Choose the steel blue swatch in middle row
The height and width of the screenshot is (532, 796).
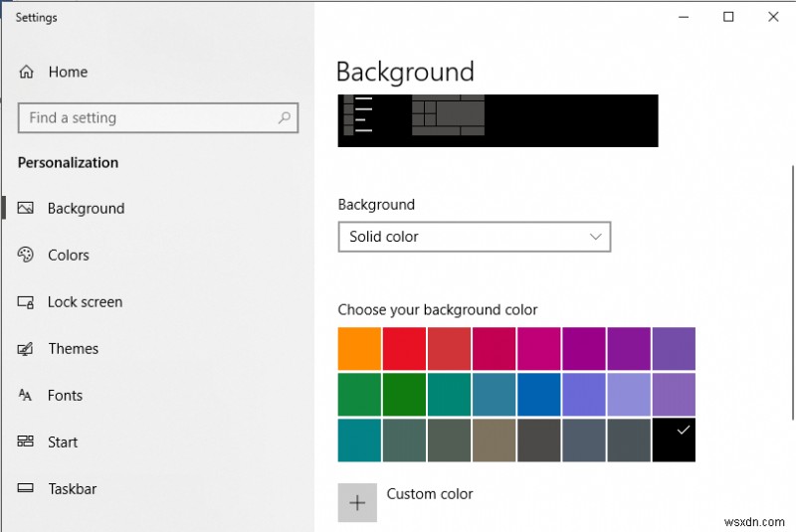pos(494,394)
